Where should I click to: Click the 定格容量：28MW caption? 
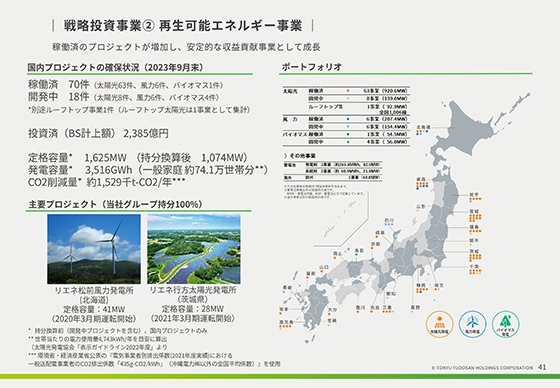coord(193,309)
